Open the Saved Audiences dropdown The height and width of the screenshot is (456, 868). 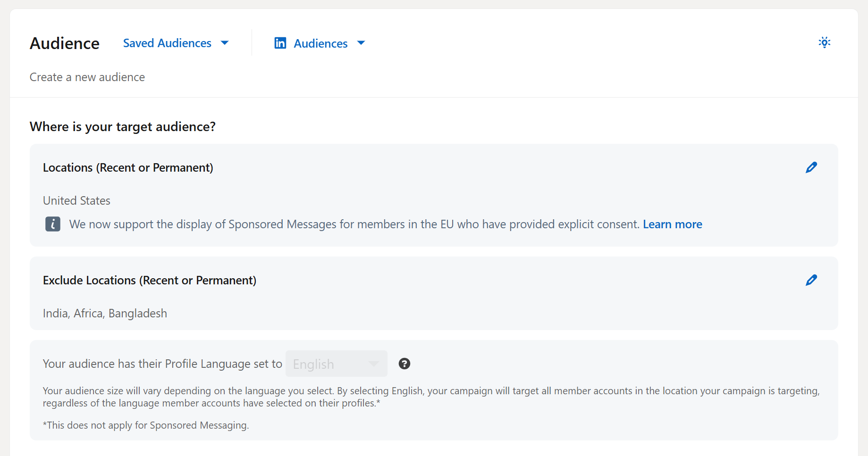[176, 43]
